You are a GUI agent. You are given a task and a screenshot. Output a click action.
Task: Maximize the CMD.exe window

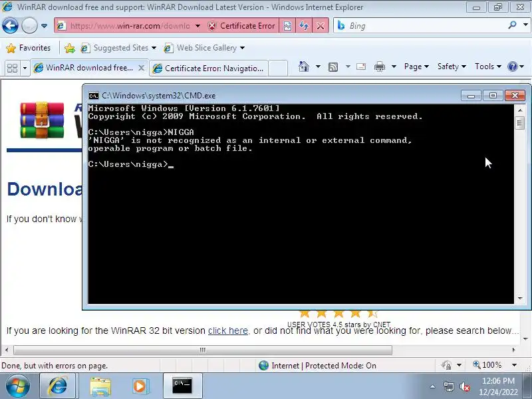[x=493, y=96]
